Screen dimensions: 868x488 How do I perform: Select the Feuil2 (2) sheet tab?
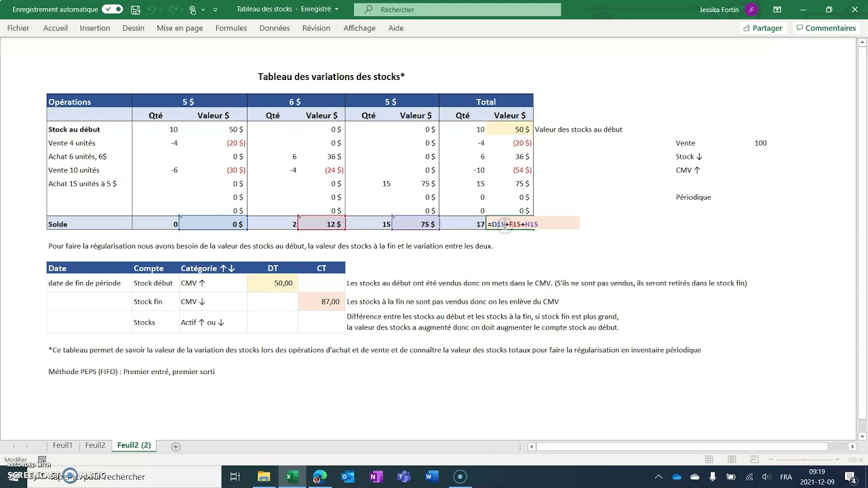134,445
